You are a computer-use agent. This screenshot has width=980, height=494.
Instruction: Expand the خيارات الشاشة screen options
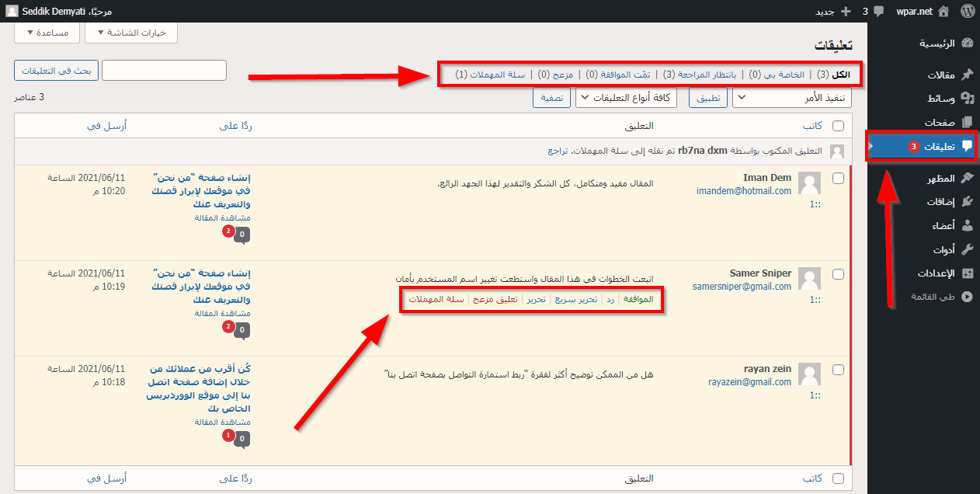point(131,33)
